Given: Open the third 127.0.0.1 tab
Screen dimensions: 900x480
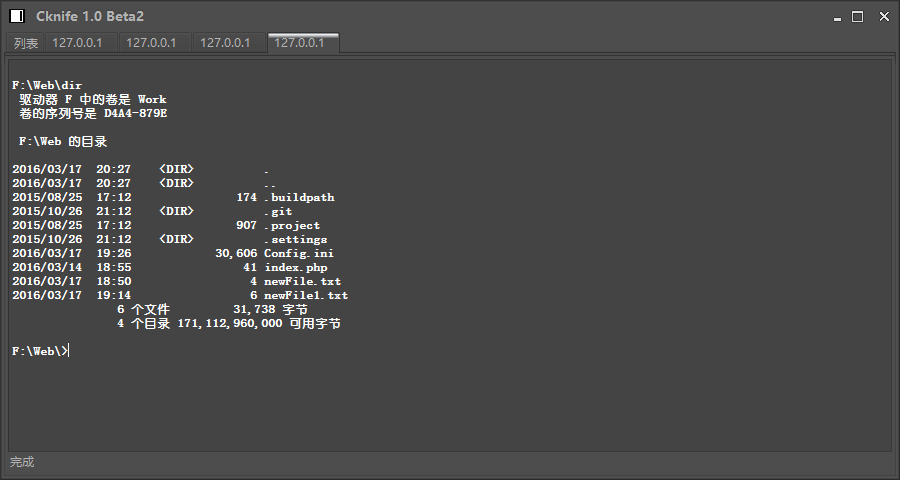Looking at the screenshot, I should [225, 43].
